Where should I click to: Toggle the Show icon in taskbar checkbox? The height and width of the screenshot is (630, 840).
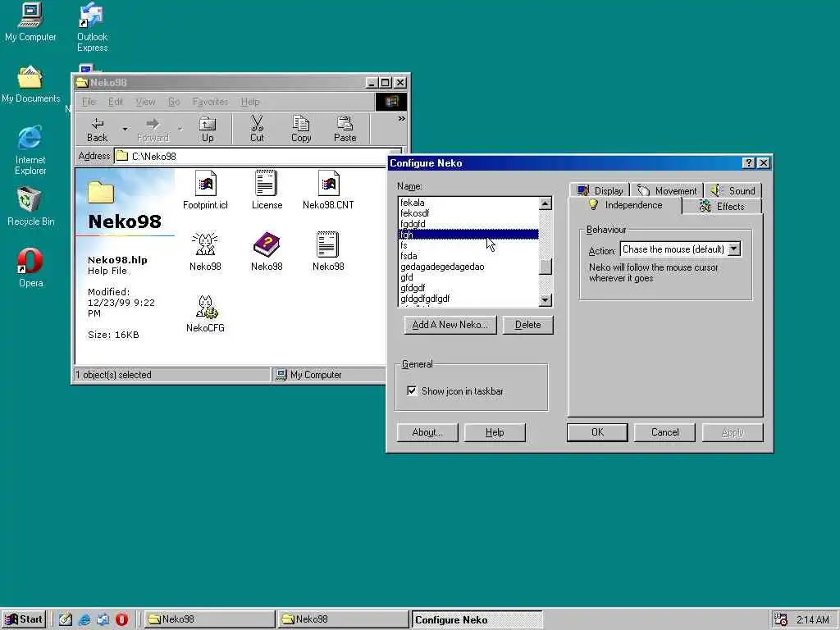point(412,390)
